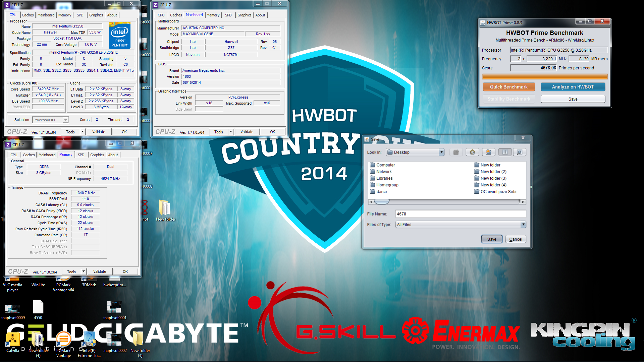Select the 'New folder' icon on desktop center
The height and width of the screenshot is (362, 644).
coord(165,210)
